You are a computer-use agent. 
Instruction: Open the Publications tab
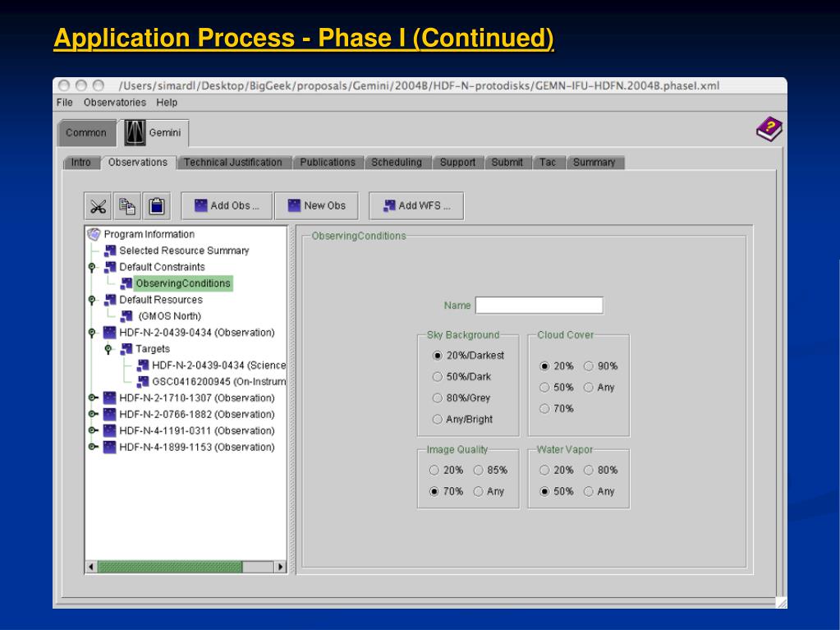pyautogui.click(x=328, y=163)
